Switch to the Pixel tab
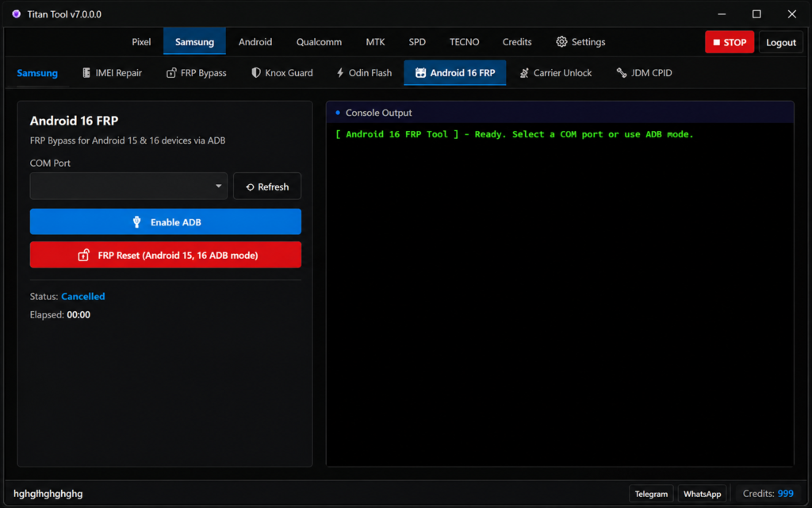 point(141,42)
